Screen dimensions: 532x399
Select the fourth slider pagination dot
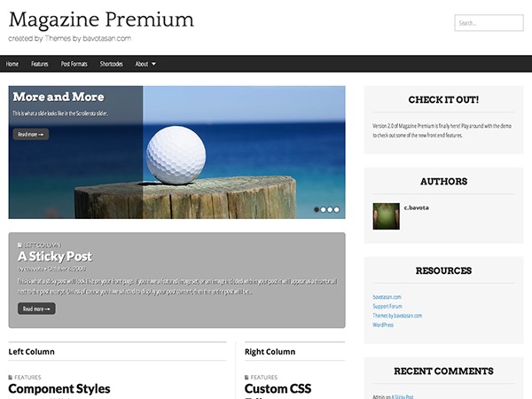pyautogui.click(x=337, y=209)
